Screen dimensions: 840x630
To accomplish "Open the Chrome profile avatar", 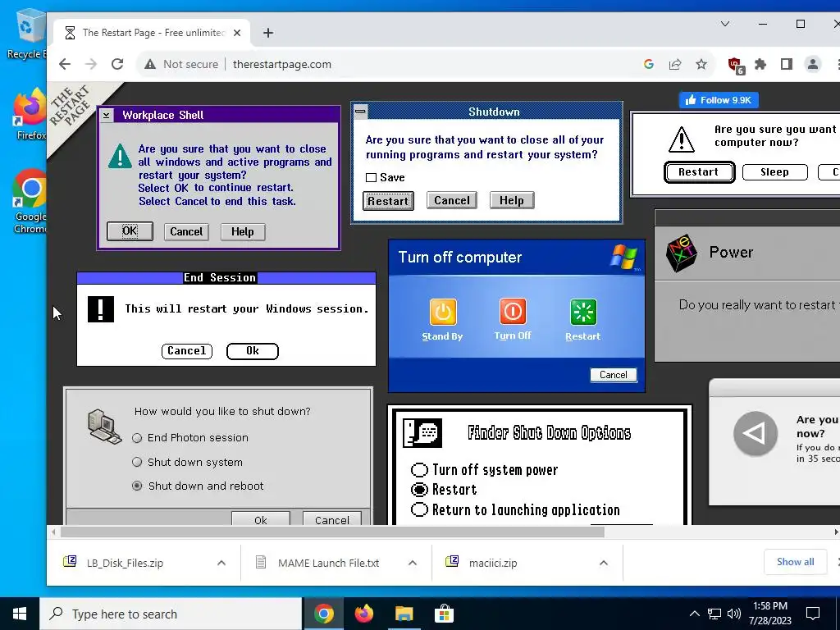I will (813, 64).
